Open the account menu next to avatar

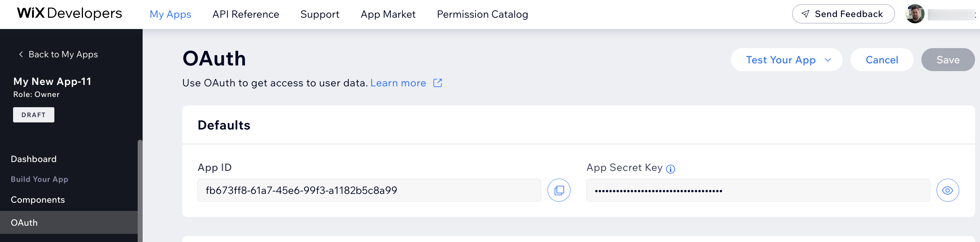point(975,15)
